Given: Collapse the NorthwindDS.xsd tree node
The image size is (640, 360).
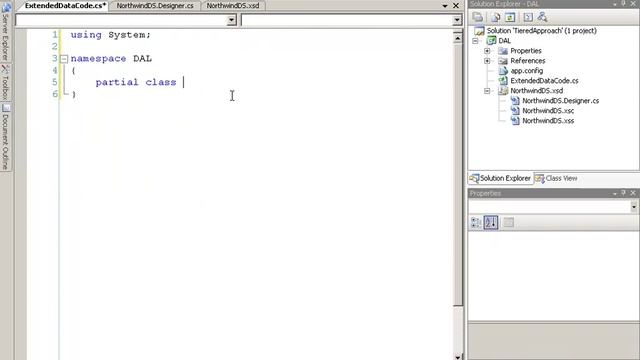Looking at the screenshot, I should 487,91.
